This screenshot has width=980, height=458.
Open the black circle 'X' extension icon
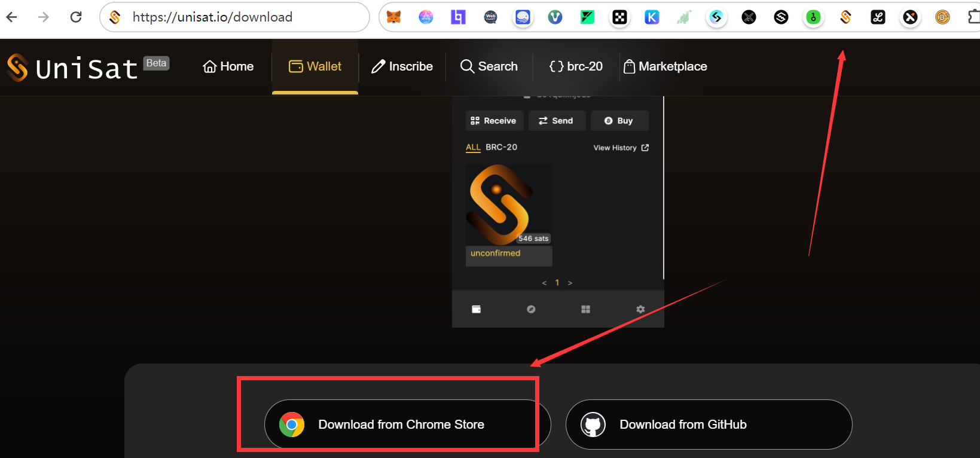749,17
